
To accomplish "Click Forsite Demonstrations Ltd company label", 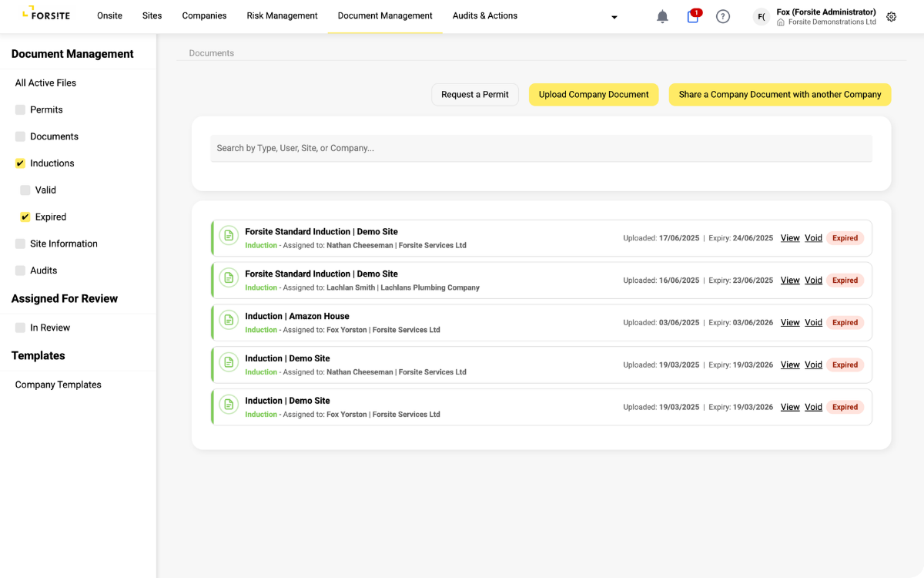I will point(832,22).
